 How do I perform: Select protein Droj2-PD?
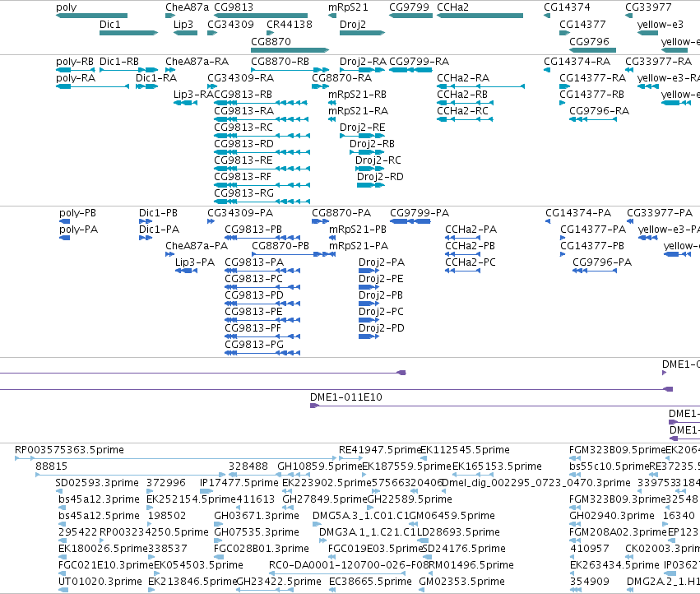pyautogui.click(x=369, y=336)
